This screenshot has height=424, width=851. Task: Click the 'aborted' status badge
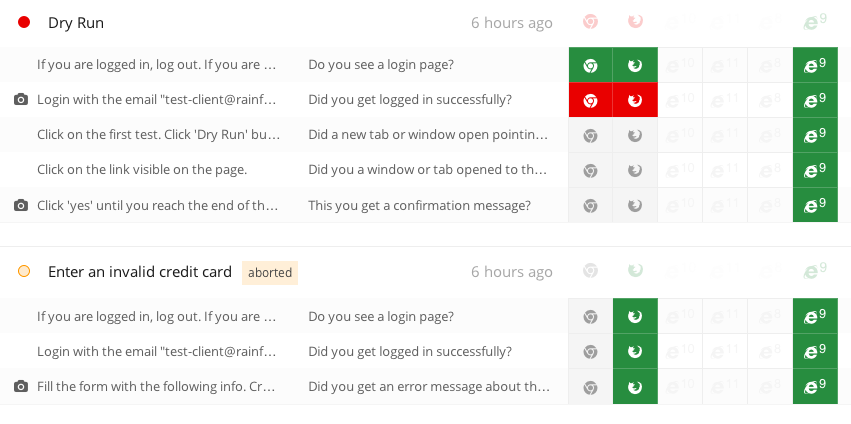click(270, 273)
